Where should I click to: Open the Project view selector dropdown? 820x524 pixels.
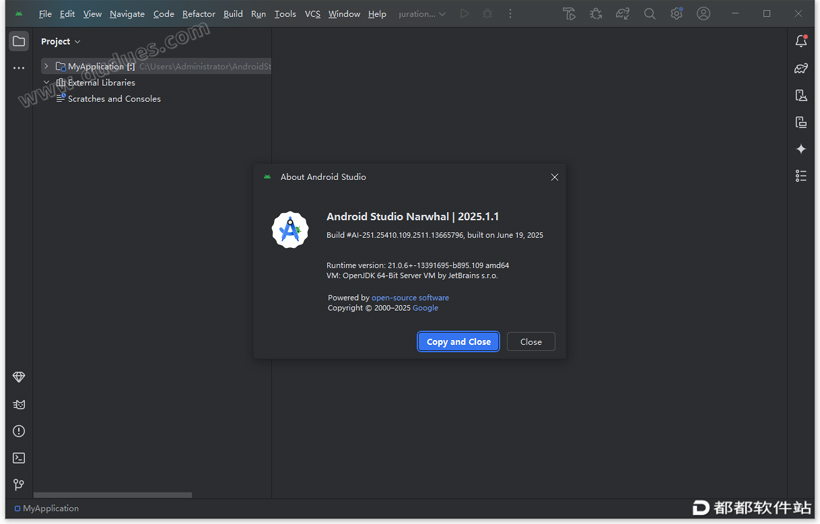coord(61,41)
